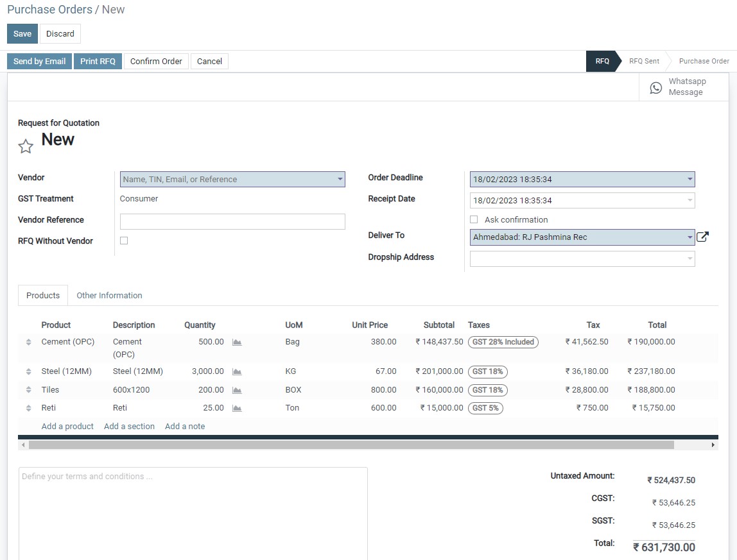Image resolution: width=737 pixels, height=560 pixels.
Task: Open Deliver To record via external link icon
Action: pos(703,237)
